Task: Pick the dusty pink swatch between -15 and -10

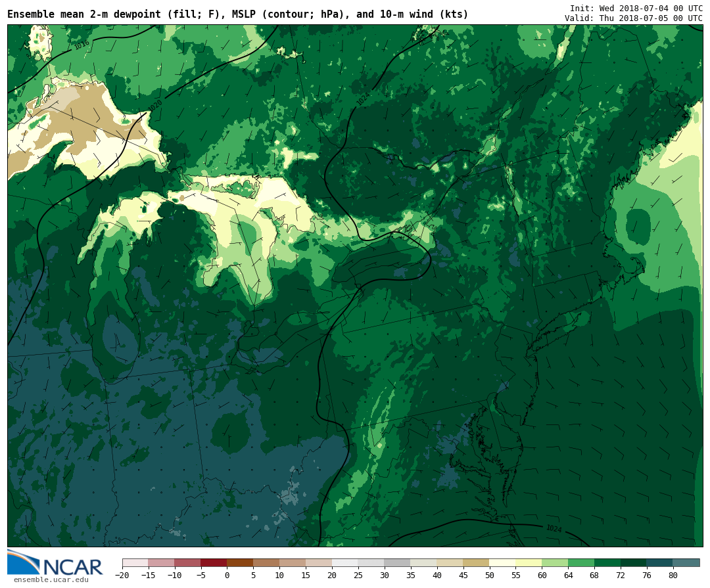Action: (x=162, y=562)
